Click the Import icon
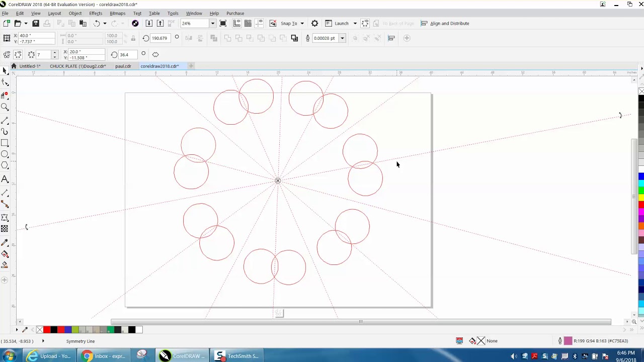 (149, 23)
